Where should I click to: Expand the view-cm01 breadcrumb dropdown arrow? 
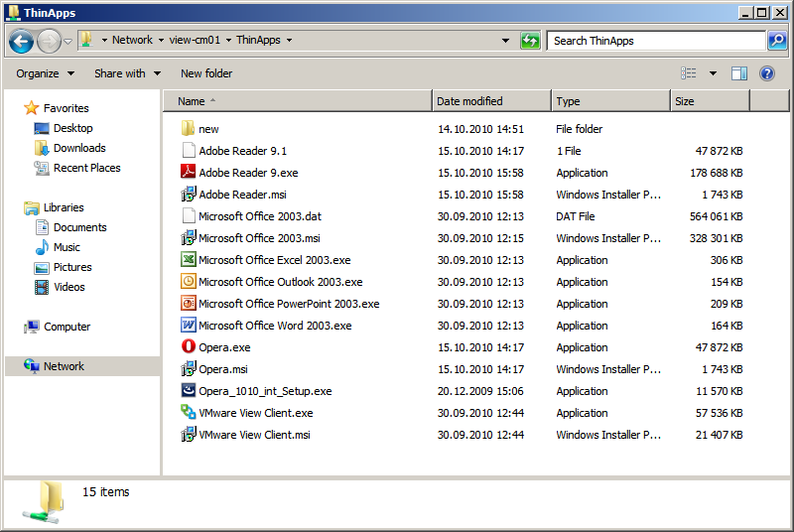(228, 40)
